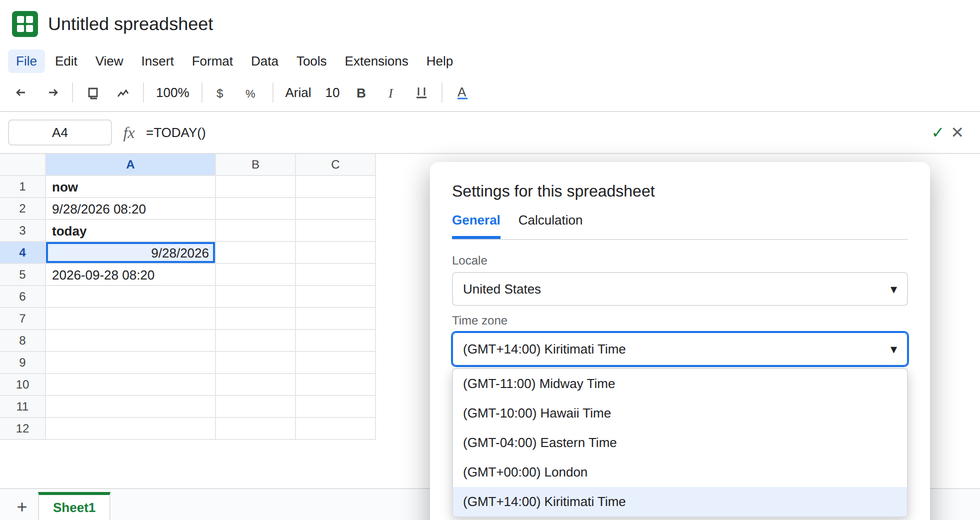The width and height of the screenshot is (980, 520).
Task: Open the Tools menu
Action: (311, 61)
